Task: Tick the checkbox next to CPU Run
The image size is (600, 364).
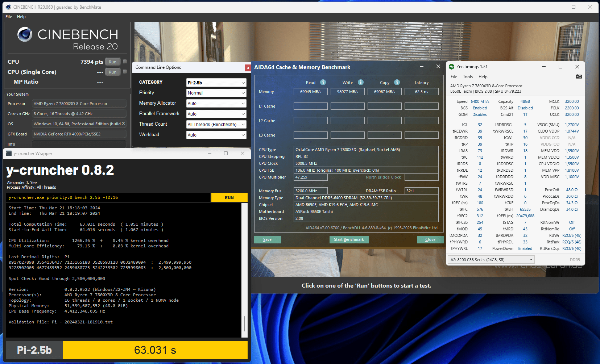Action: (x=125, y=62)
